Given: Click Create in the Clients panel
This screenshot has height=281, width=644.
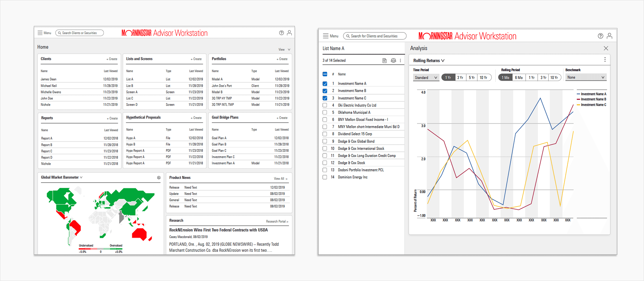Looking at the screenshot, I should pos(112,59).
